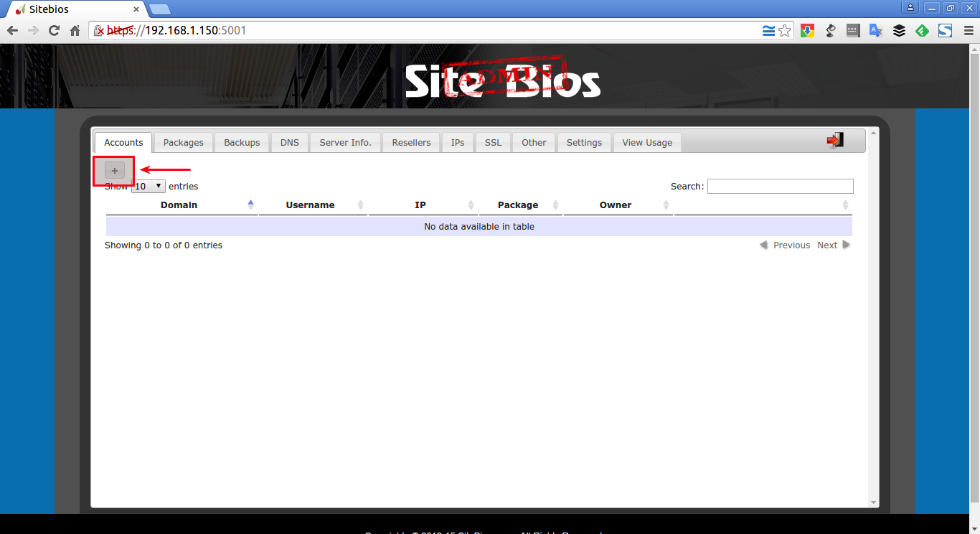Click the panel scrollbar down arrow
Viewport: 980px width, 534px height.
(873, 502)
